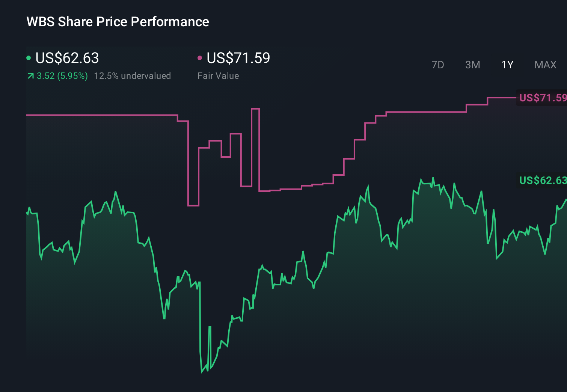The width and height of the screenshot is (567, 392).
Task: Click the "WBS Share Price Performance" title
Action: pyautogui.click(x=118, y=22)
